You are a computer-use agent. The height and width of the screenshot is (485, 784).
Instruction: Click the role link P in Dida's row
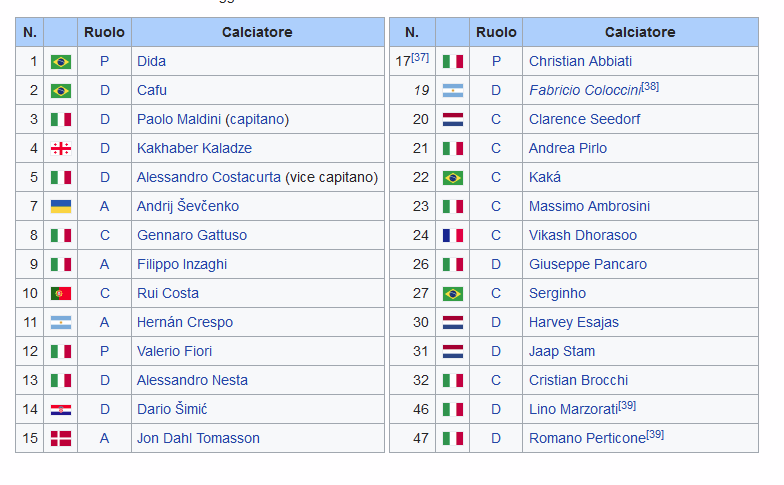point(104,62)
